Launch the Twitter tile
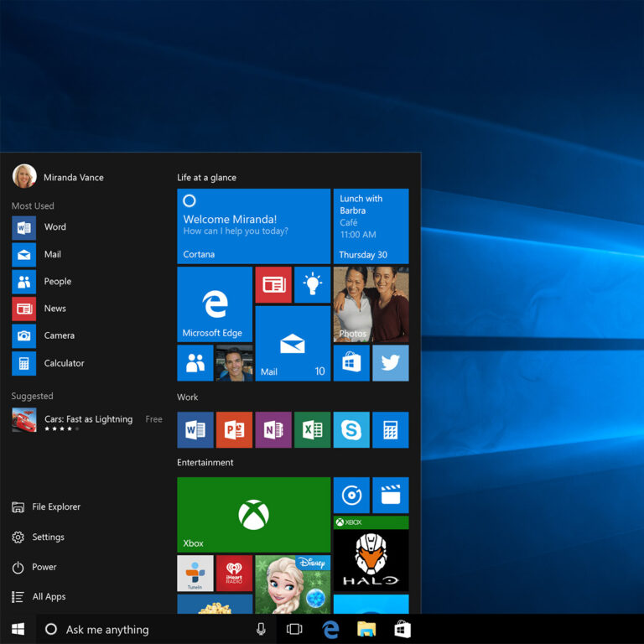This screenshot has width=644, height=644. [x=391, y=363]
